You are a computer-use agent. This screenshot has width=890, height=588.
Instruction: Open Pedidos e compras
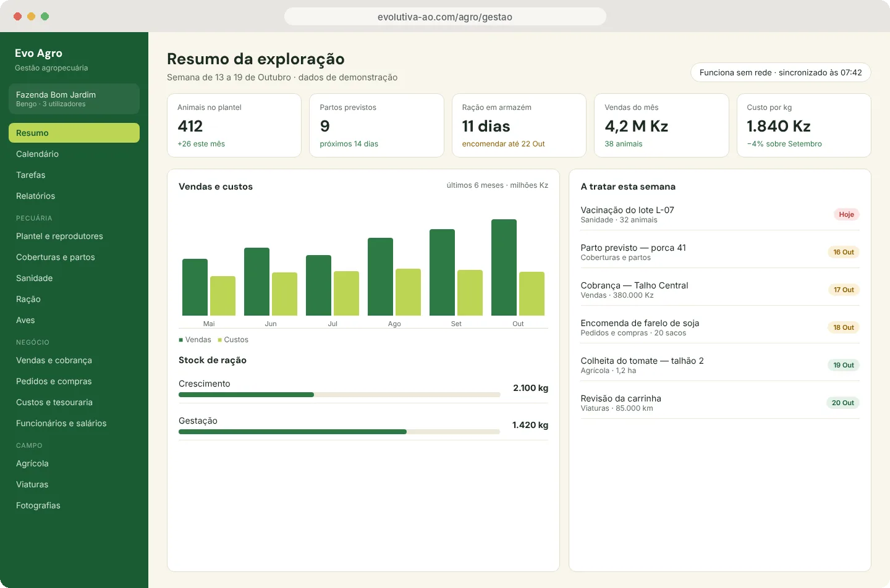pyautogui.click(x=74, y=381)
